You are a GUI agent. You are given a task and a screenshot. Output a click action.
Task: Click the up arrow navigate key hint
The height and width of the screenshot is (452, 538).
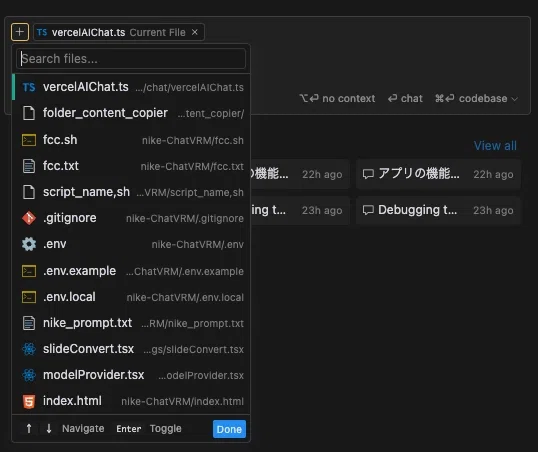[x=29, y=428]
